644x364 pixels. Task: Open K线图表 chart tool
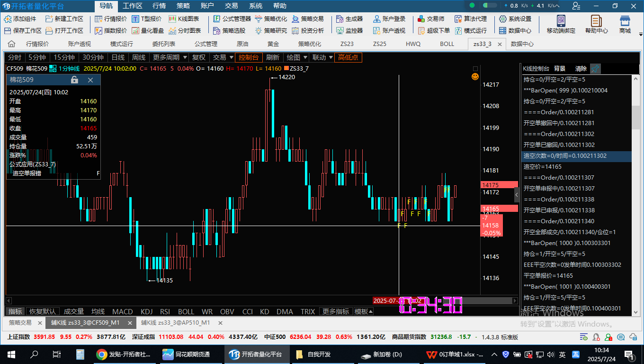pyautogui.click(x=184, y=19)
